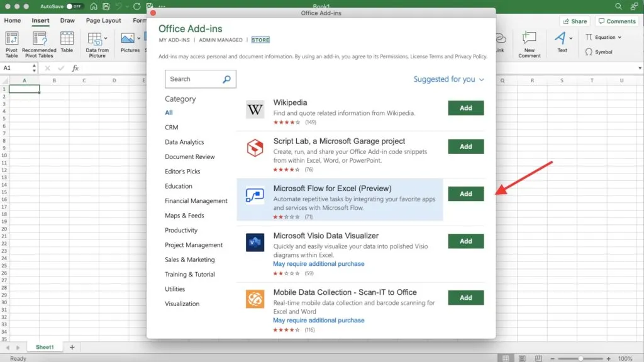644x362 pixels.
Task: Click the zoom slider handle
Action: pyautogui.click(x=580, y=359)
